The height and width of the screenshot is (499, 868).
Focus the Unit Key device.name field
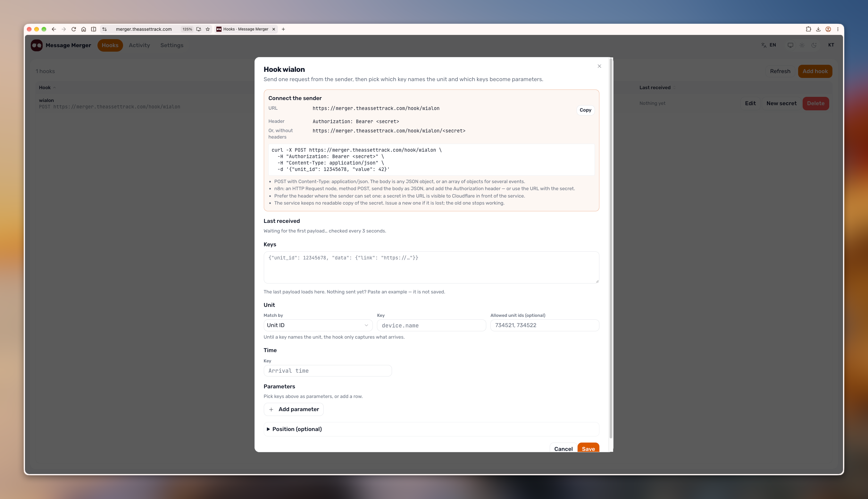431,325
